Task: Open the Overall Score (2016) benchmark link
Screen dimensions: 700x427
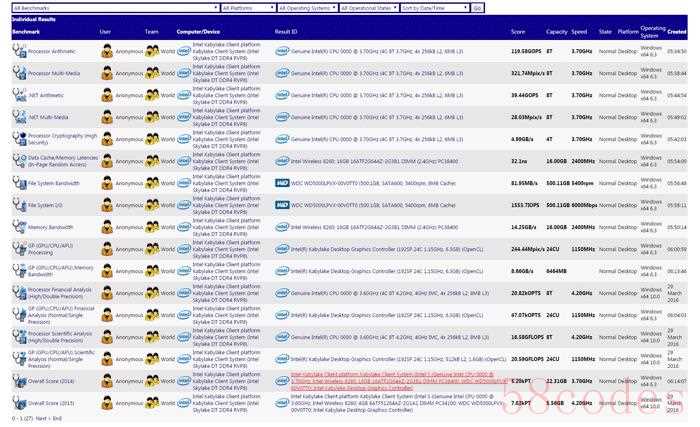Action: pyautogui.click(x=51, y=381)
